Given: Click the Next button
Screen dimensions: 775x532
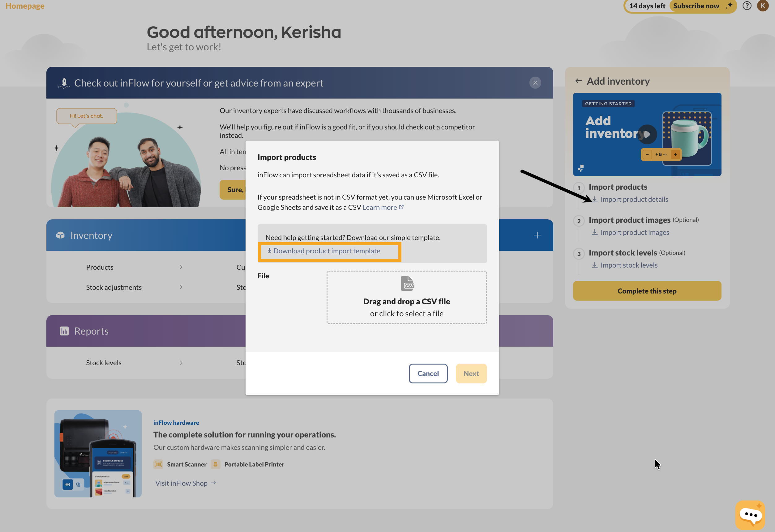Looking at the screenshot, I should 471,373.
